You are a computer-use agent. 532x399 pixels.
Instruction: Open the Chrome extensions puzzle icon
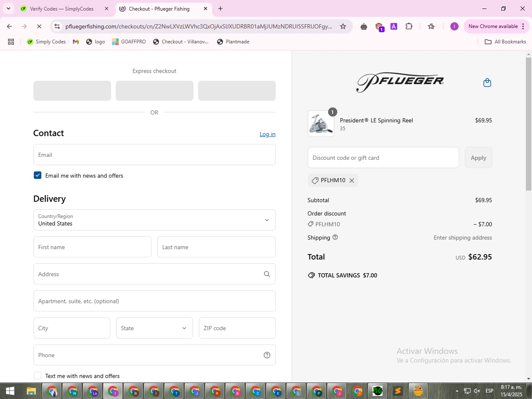point(409,26)
